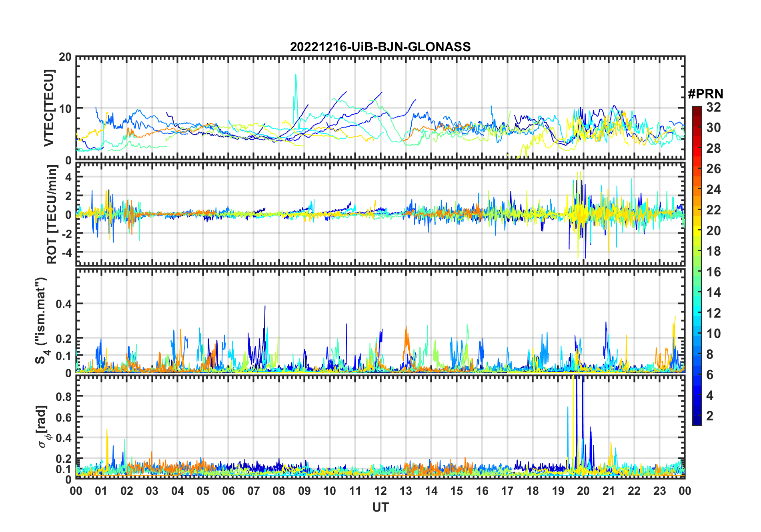This screenshot has height=532, width=761.
Task: Click x-axis hour label "17"
Action: coord(507,491)
